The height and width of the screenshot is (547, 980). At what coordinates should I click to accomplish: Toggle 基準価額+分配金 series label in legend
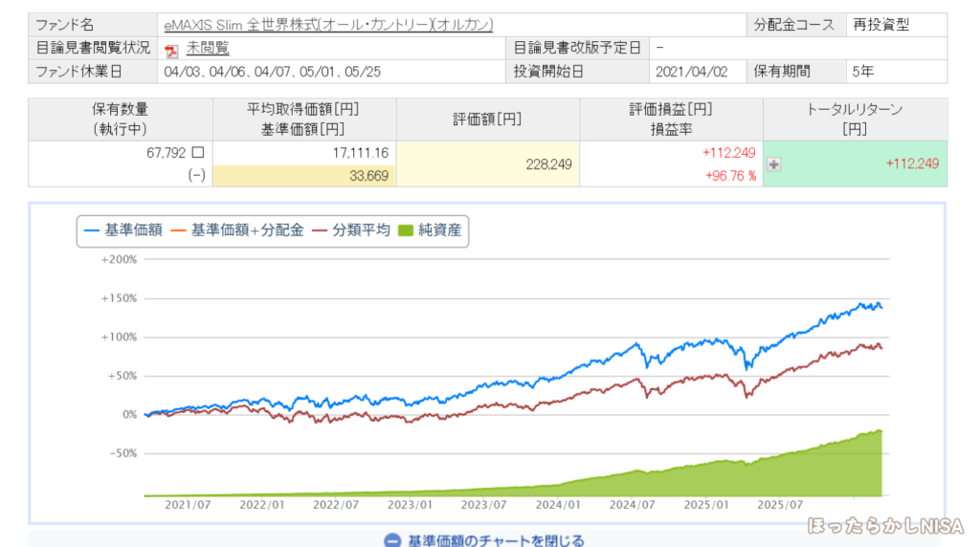point(247,230)
